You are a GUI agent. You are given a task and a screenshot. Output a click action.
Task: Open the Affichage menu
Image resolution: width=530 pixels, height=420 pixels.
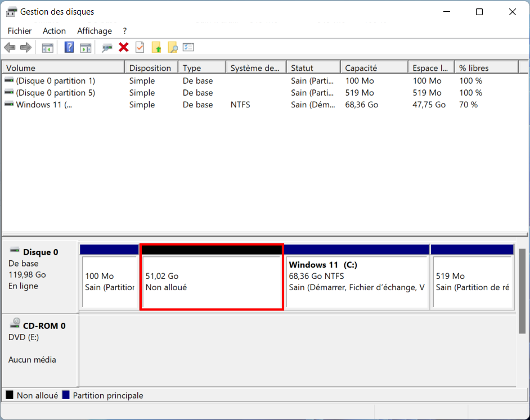click(95, 31)
